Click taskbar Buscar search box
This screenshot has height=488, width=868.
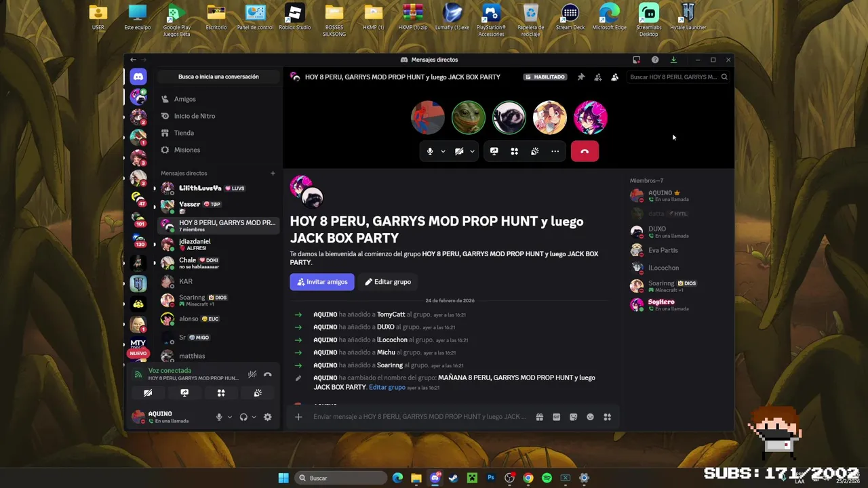click(342, 478)
